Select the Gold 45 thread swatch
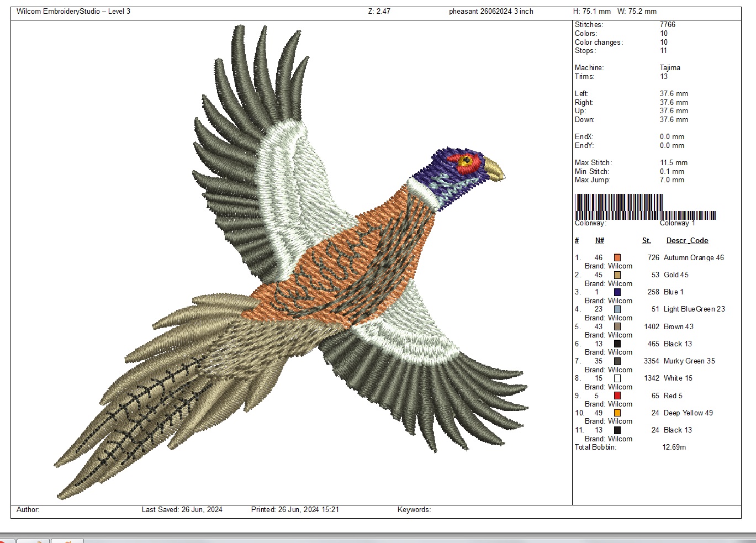Viewport: 756px width, 543px height. (x=617, y=275)
